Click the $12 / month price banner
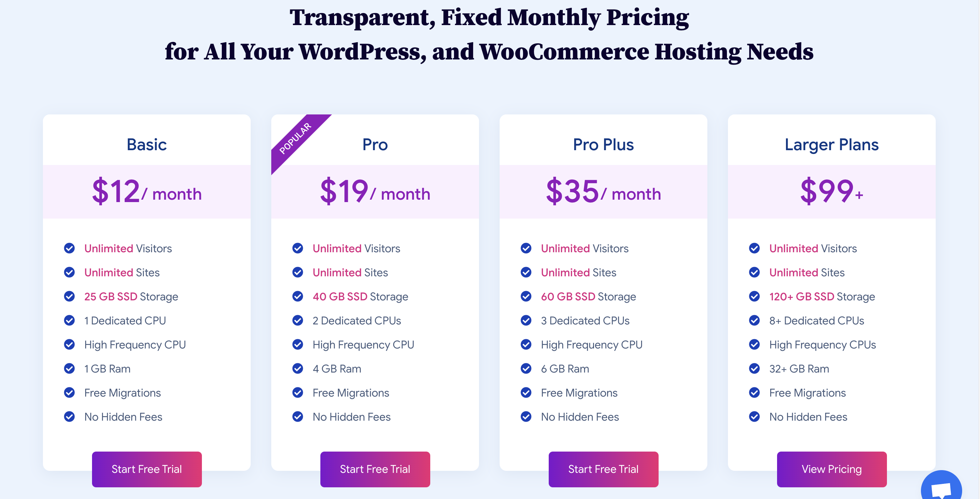 point(147,191)
